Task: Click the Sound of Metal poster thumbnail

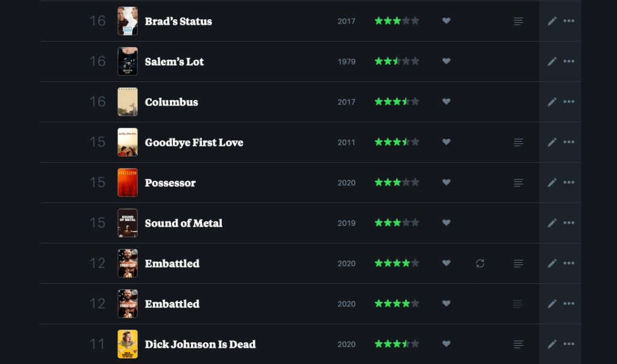Action: [128, 223]
